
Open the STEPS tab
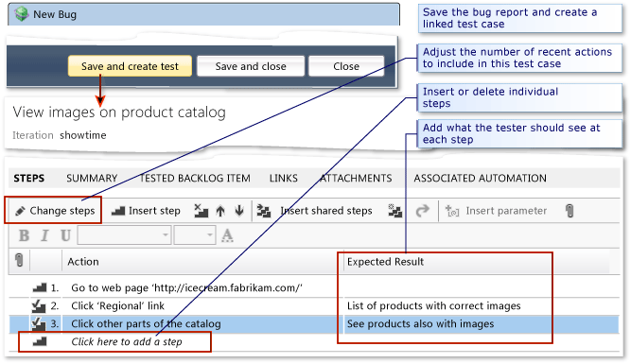coord(29,178)
